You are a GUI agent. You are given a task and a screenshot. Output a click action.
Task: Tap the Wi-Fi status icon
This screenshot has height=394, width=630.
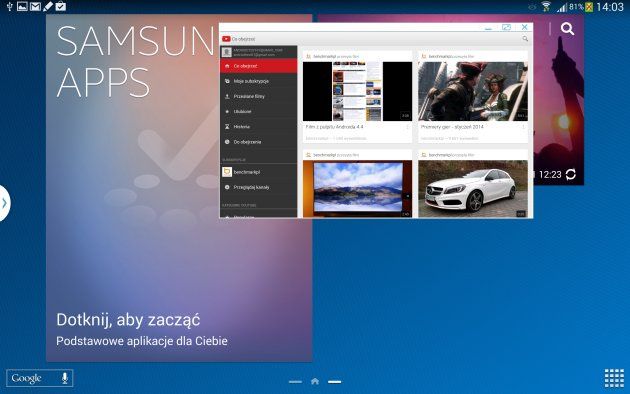click(x=546, y=6)
